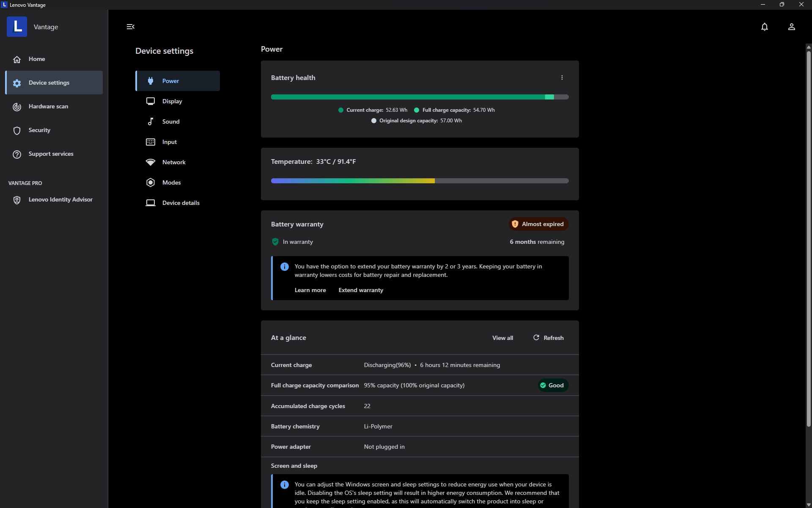Image resolution: width=812 pixels, height=508 pixels.
Task: Click the Security shield icon
Action: point(17,130)
